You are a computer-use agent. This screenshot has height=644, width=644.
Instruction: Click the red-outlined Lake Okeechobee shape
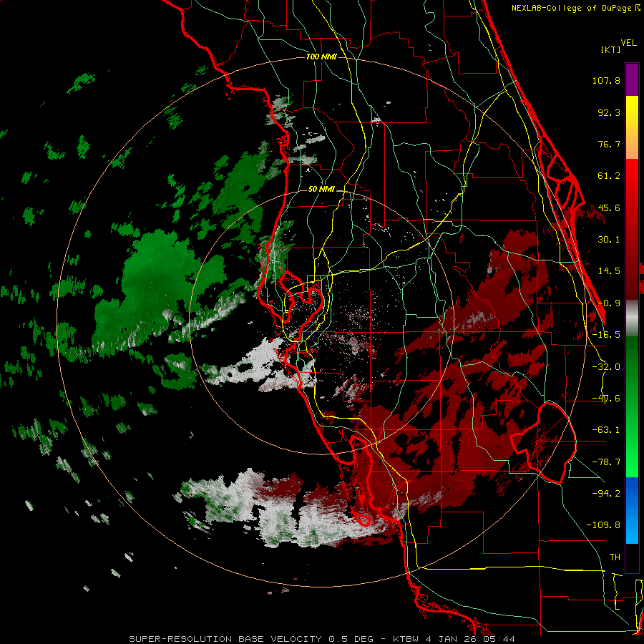click(544, 443)
